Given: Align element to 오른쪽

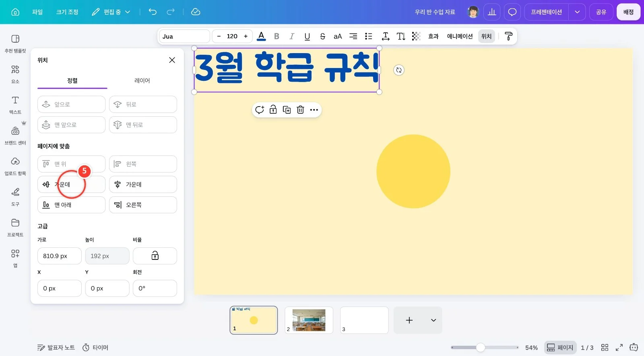Looking at the screenshot, I should (x=143, y=205).
